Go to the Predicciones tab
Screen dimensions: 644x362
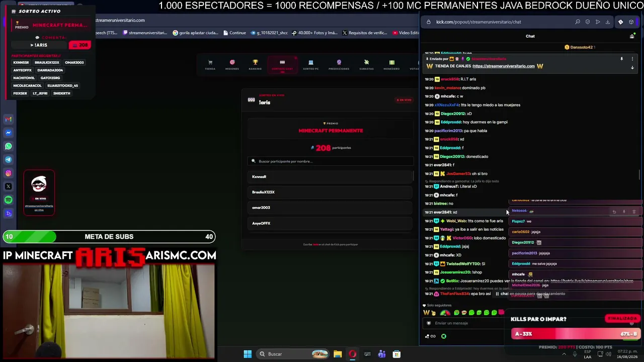tap(339, 65)
